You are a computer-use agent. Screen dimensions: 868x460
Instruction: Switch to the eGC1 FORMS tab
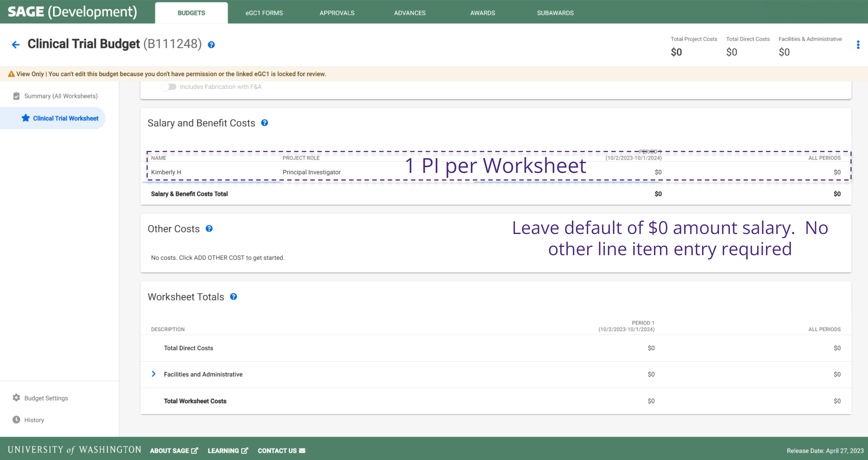[x=264, y=13]
